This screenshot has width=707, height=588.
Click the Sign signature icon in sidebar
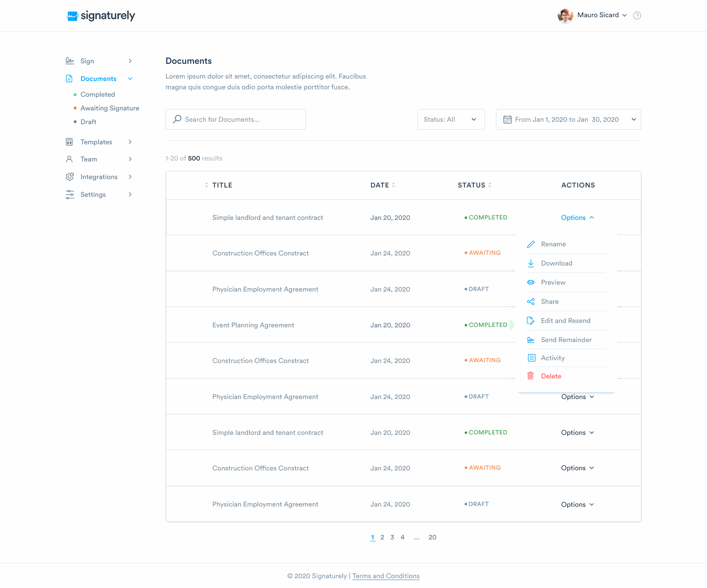click(70, 61)
